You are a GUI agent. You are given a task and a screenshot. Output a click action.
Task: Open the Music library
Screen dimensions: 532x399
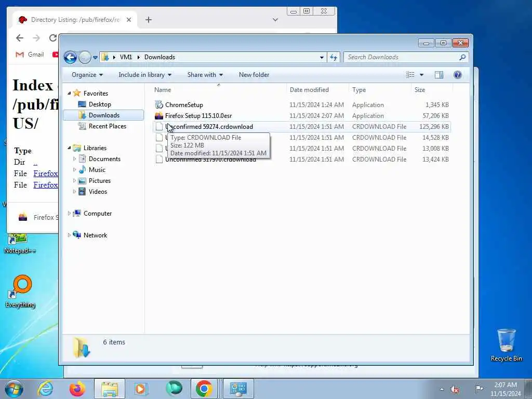[x=97, y=170]
